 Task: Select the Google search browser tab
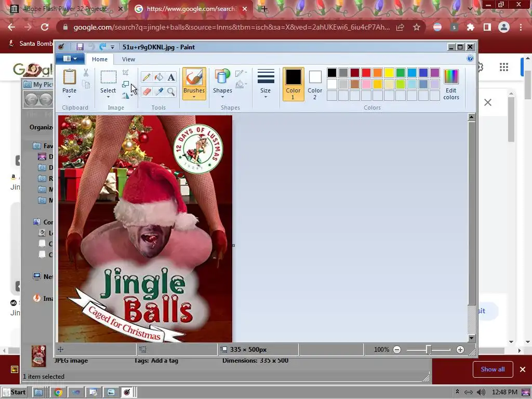(191, 9)
